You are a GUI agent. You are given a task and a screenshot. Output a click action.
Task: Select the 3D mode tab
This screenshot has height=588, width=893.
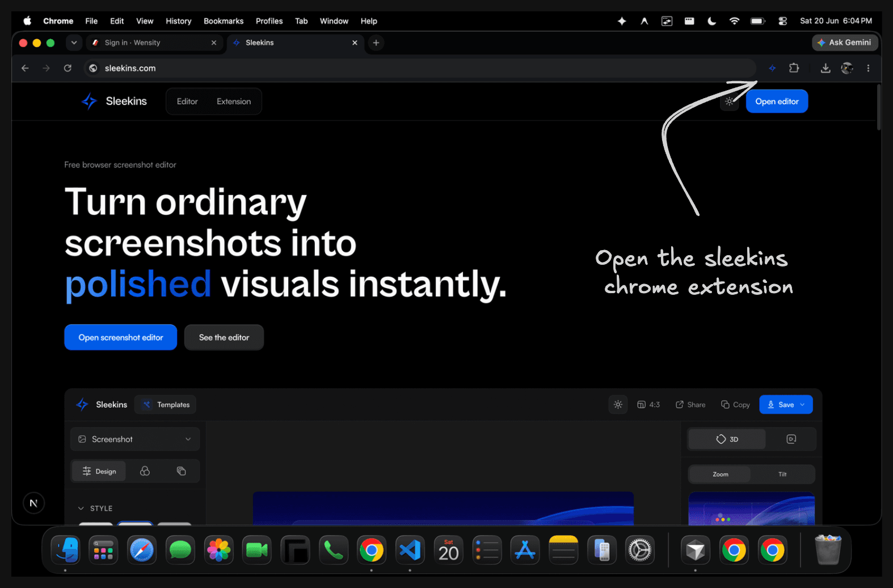pyautogui.click(x=727, y=439)
